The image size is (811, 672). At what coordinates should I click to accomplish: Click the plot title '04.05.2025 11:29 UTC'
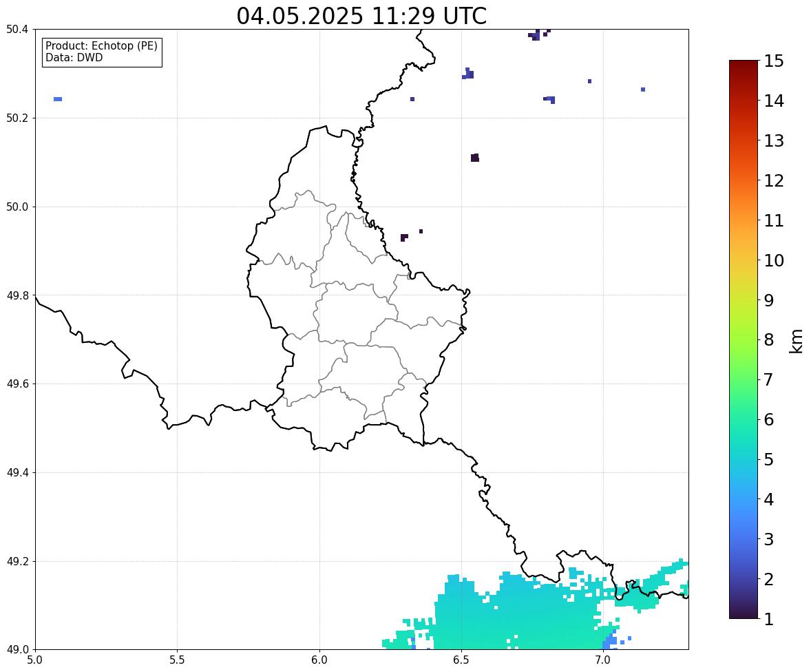coord(361,16)
